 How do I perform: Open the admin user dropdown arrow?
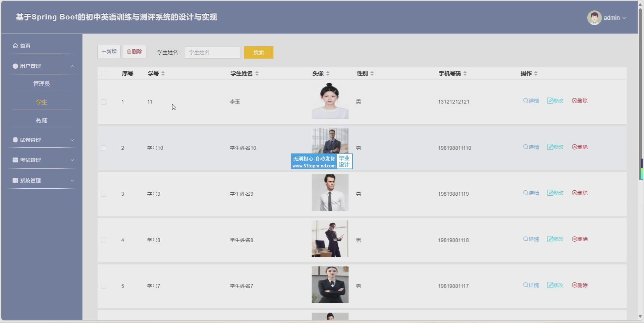624,18
